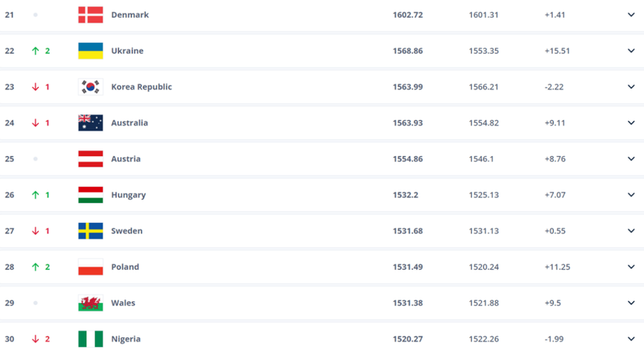The image size is (644, 351).
Task: Expand the Nigeria row details
Action: [x=631, y=339]
